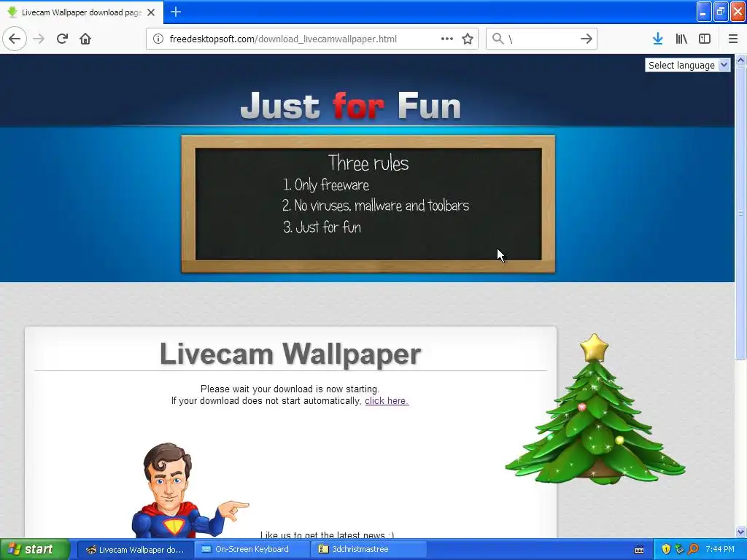Click the superhero cartoon character
Viewport: 747px width, 560px height.
click(x=189, y=491)
